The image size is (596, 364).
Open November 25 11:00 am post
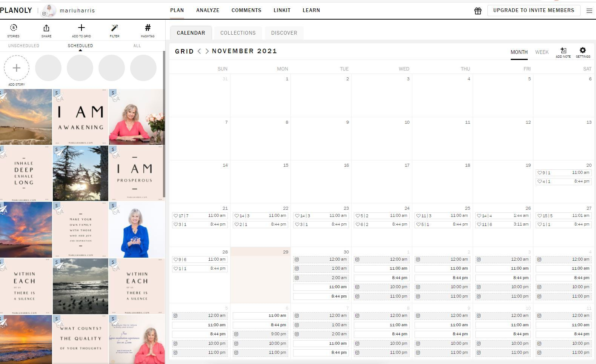(442, 216)
